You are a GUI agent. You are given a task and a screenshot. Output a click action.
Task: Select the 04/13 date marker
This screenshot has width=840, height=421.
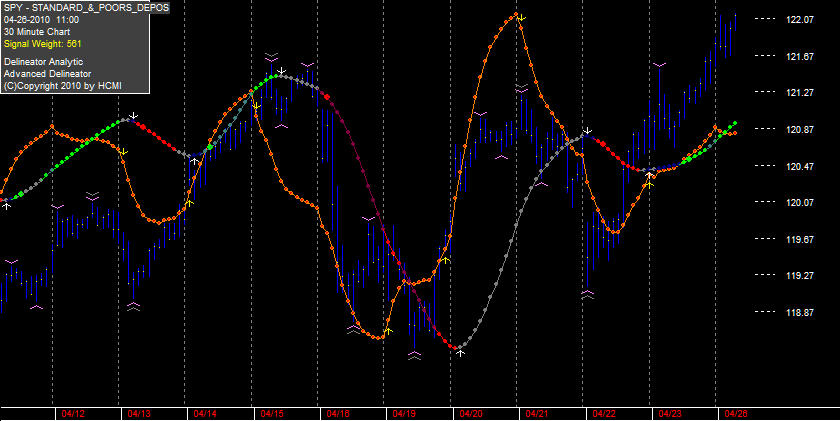pos(139,414)
